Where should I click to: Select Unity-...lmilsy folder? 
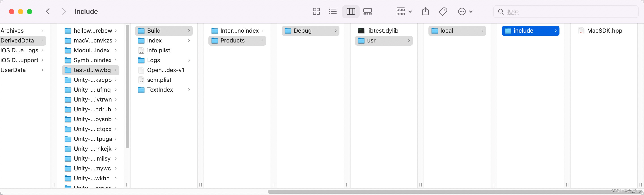point(91,159)
